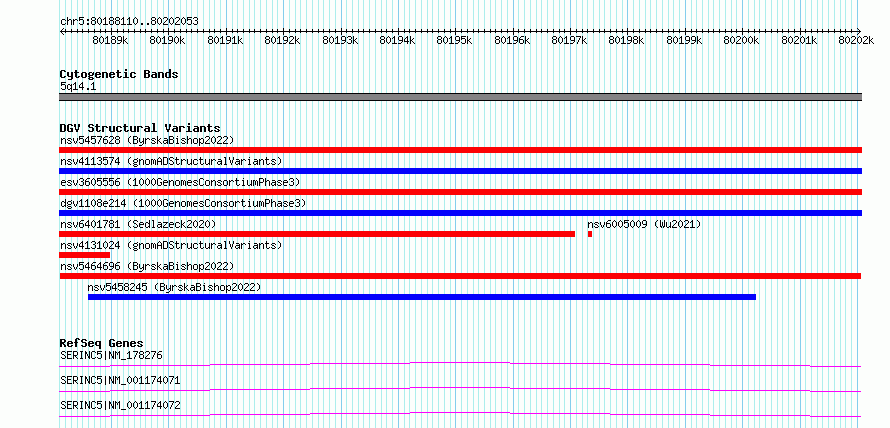Click the SERINC5|NM_178276 gene label

[x=111, y=356]
